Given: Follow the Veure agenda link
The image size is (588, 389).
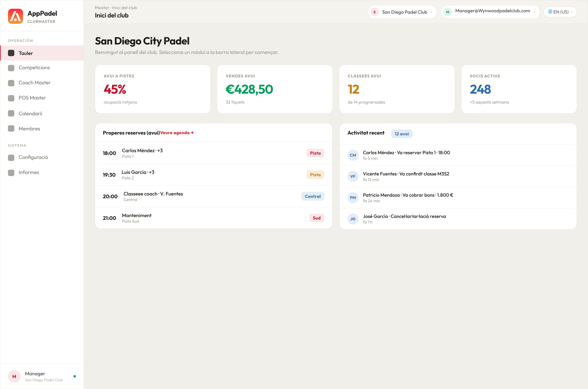Looking at the screenshot, I should [x=177, y=133].
